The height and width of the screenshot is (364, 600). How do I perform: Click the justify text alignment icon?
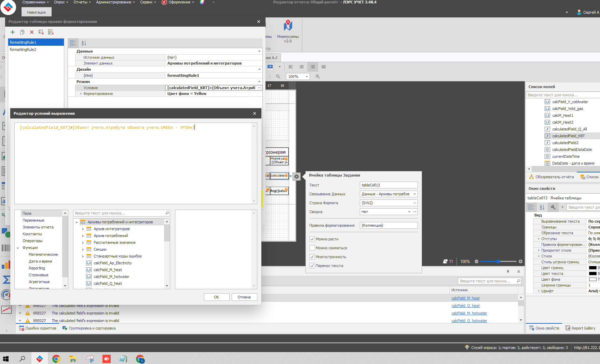click(324, 67)
